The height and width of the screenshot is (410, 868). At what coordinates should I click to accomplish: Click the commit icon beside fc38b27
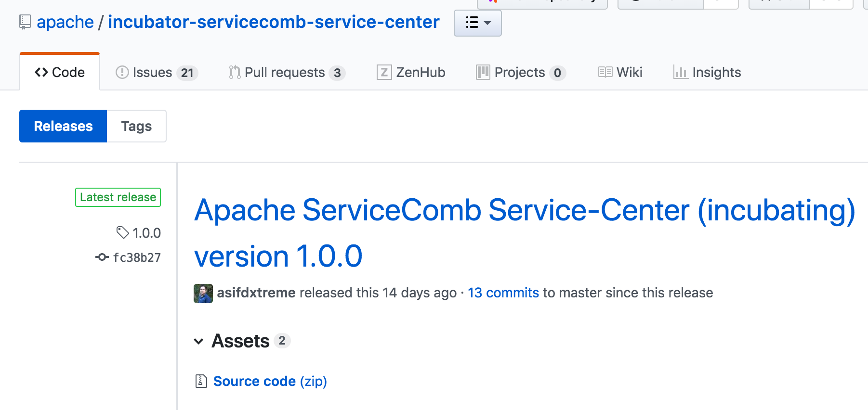click(102, 257)
